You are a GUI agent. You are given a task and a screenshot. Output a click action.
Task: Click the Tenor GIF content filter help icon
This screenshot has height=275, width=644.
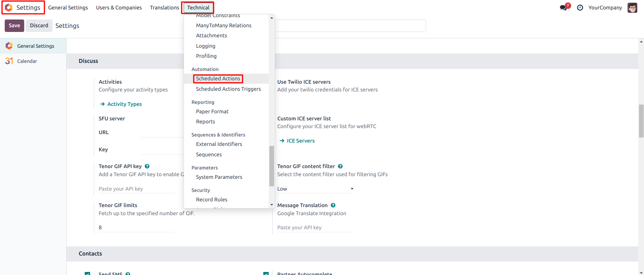[340, 166]
